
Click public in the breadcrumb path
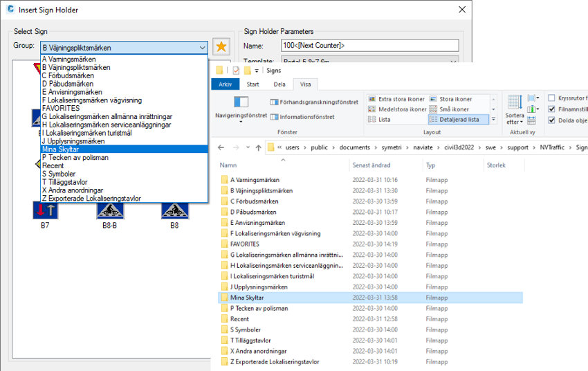click(319, 147)
